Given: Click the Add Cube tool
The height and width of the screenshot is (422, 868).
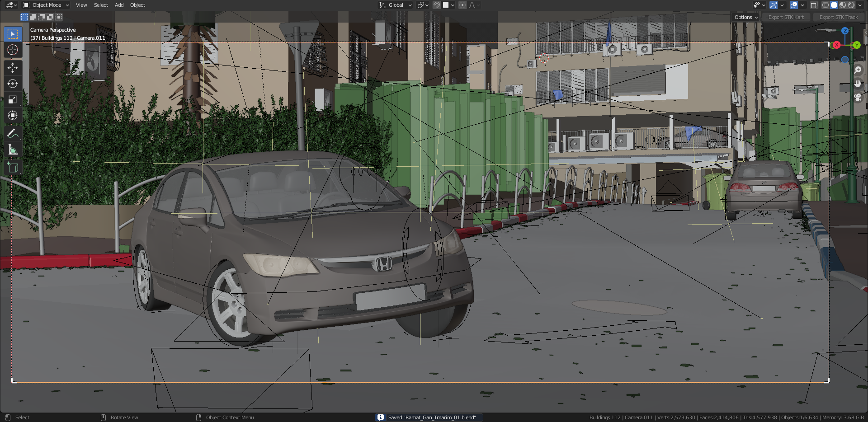Looking at the screenshot, I should 13,168.
